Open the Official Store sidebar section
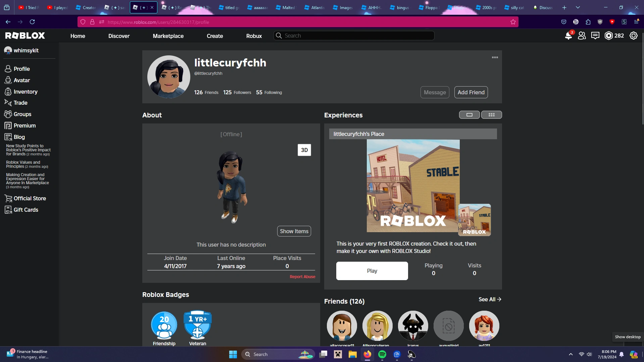 point(30,198)
